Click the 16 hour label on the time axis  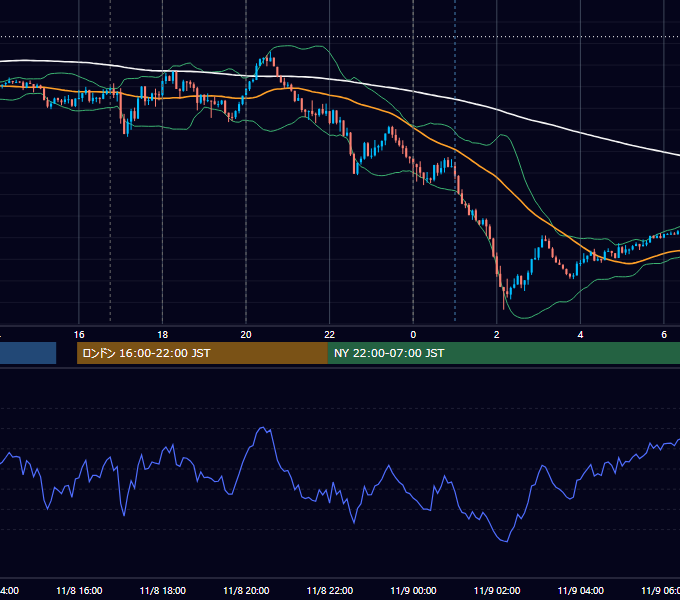(79, 335)
